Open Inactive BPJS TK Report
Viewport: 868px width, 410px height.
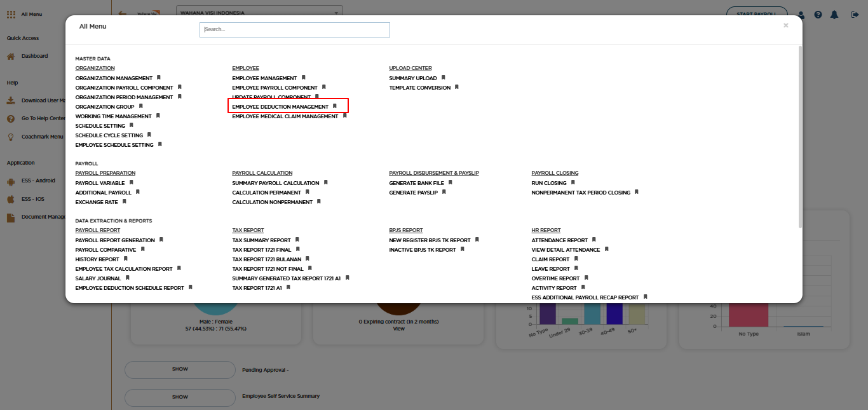(423, 250)
